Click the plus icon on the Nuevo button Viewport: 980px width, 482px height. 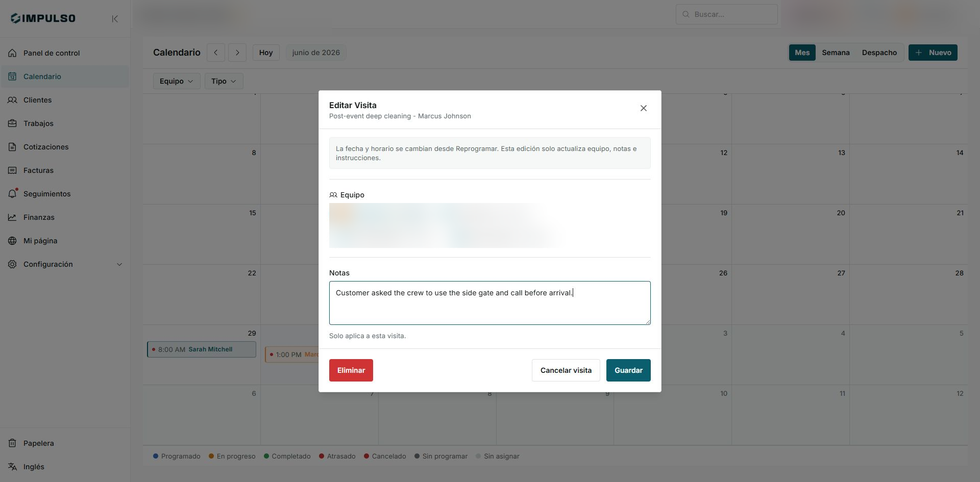pos(919,53)
